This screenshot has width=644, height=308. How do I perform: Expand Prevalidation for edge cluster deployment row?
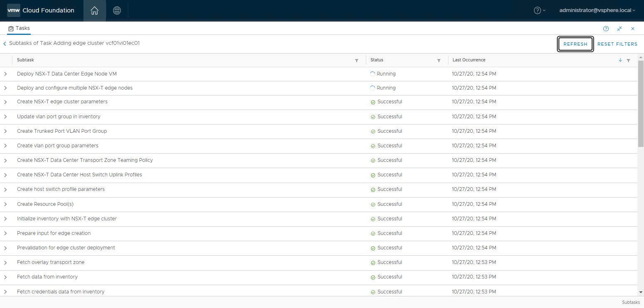click(x=5, y=248)
